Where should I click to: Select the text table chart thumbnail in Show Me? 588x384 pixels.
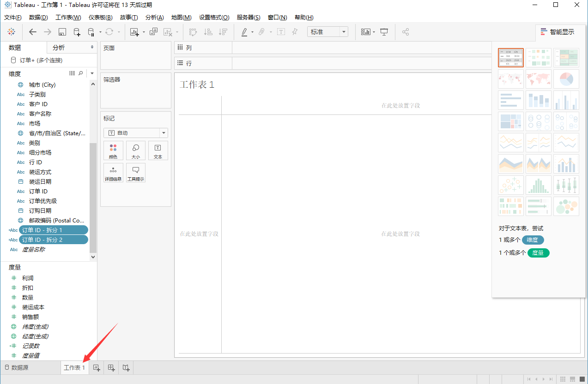point(511,58)
